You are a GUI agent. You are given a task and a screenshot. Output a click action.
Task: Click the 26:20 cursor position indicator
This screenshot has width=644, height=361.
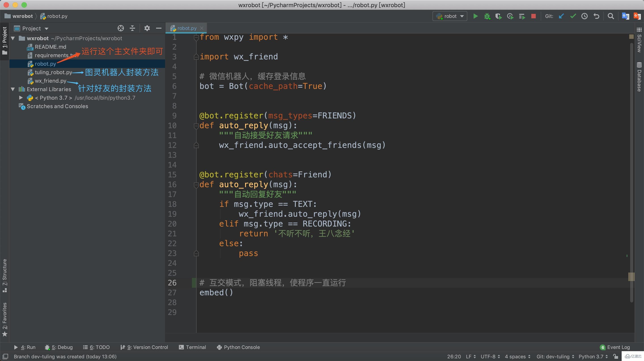[x=454, y=357]
